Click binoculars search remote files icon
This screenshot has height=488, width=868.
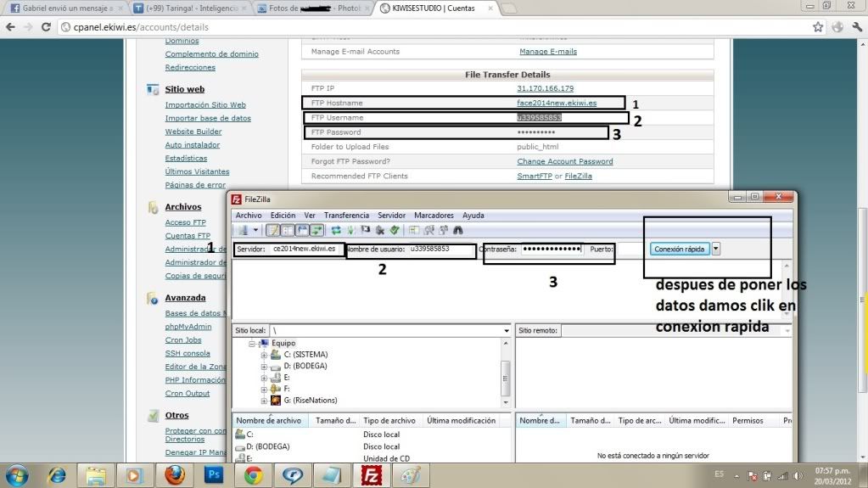tap(458, 230)
